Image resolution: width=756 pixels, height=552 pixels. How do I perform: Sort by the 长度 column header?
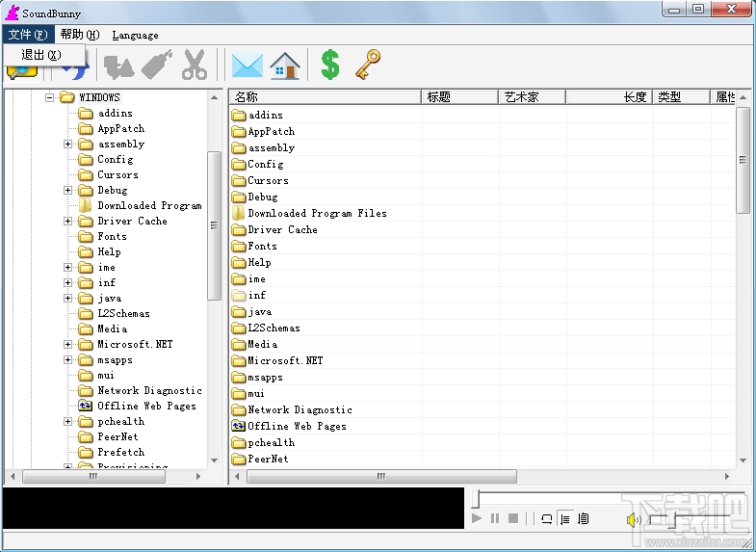click(x=609, y=97)
